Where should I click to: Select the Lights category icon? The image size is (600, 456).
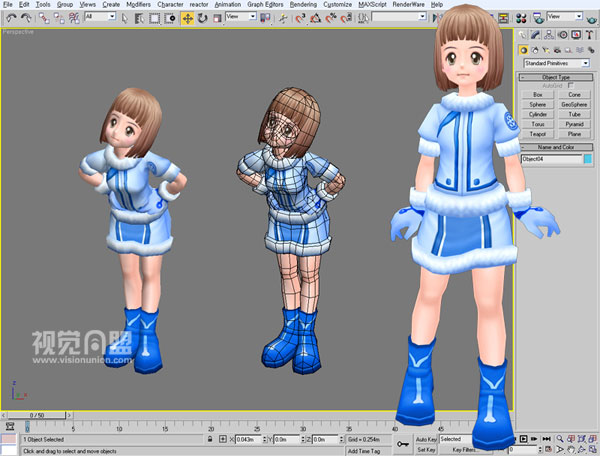pyautogui.click(x=548, y=49)
